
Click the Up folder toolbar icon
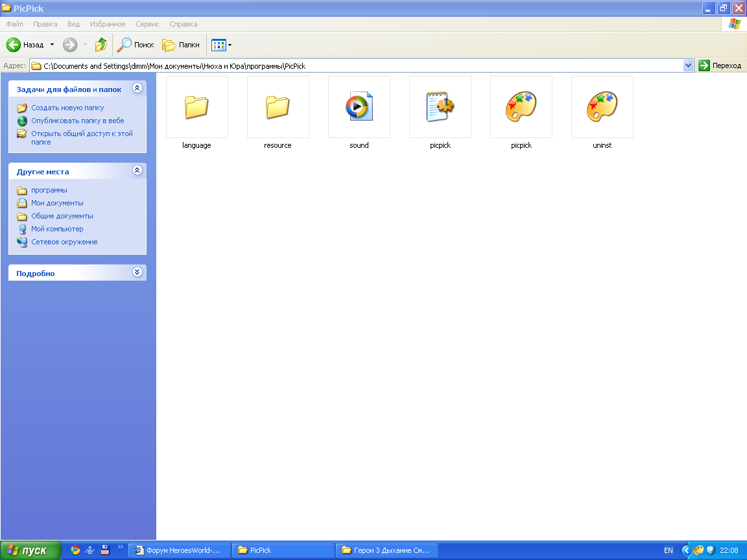click(101, 45)
